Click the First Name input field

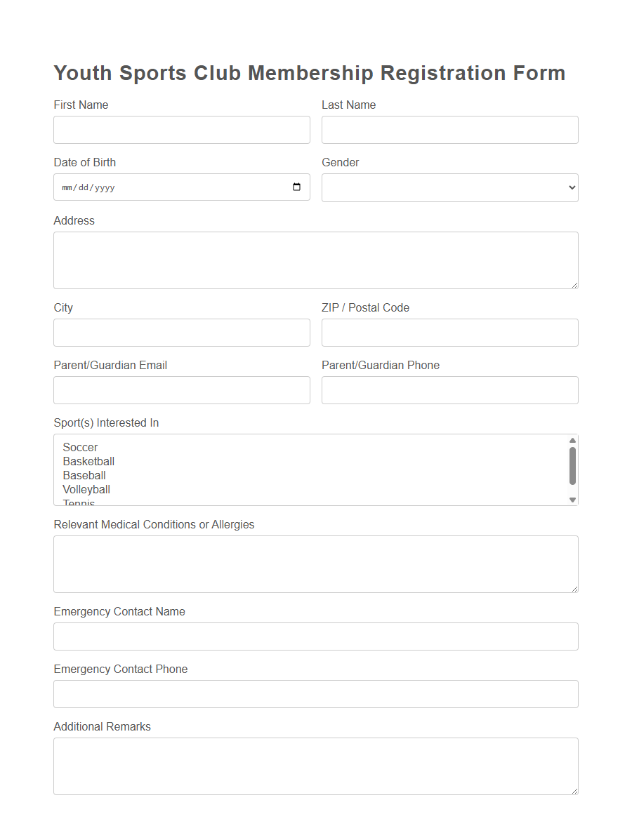click(x=181, y=129)
